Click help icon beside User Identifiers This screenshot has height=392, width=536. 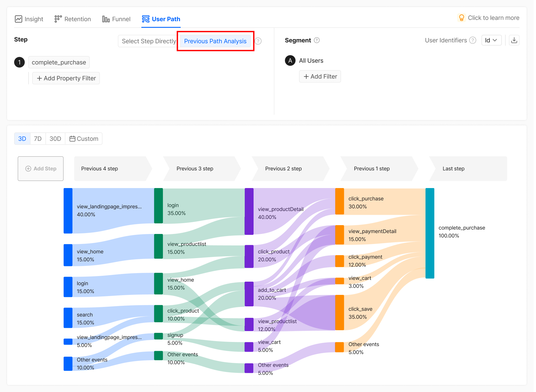[x=472, y=40]
